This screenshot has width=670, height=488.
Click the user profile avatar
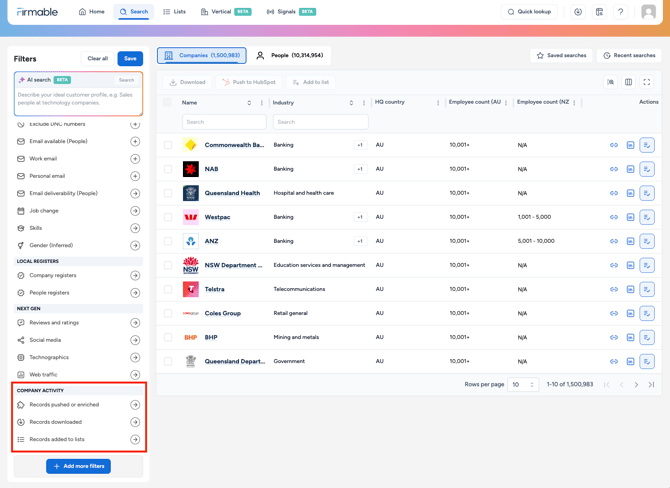(649, 12)
